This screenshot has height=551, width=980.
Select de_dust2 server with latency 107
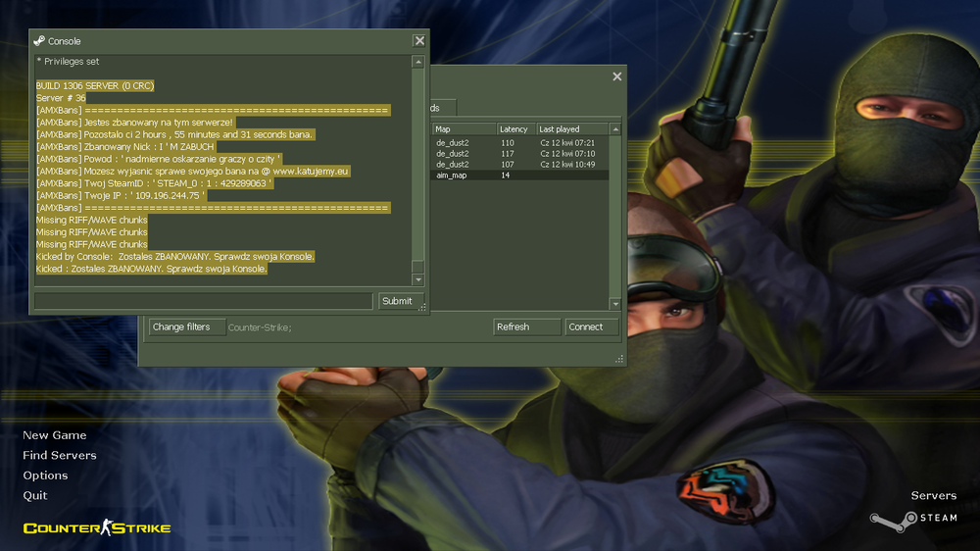click(520, 165)
